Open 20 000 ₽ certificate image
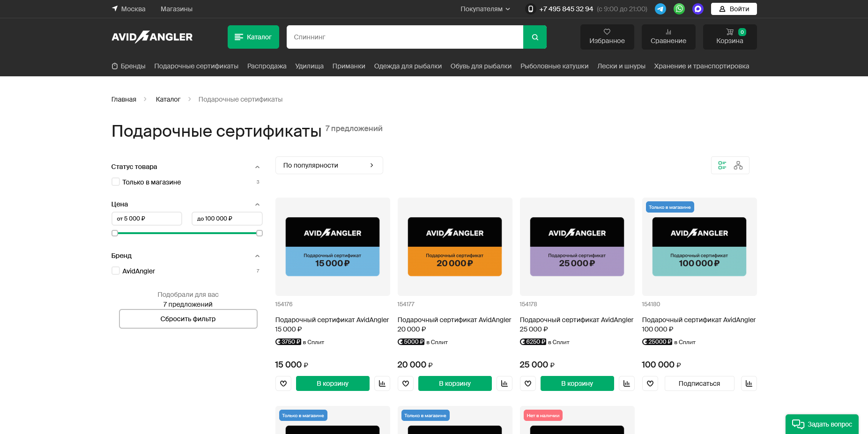Screen dimensions: 868x434 coord(455,247)
